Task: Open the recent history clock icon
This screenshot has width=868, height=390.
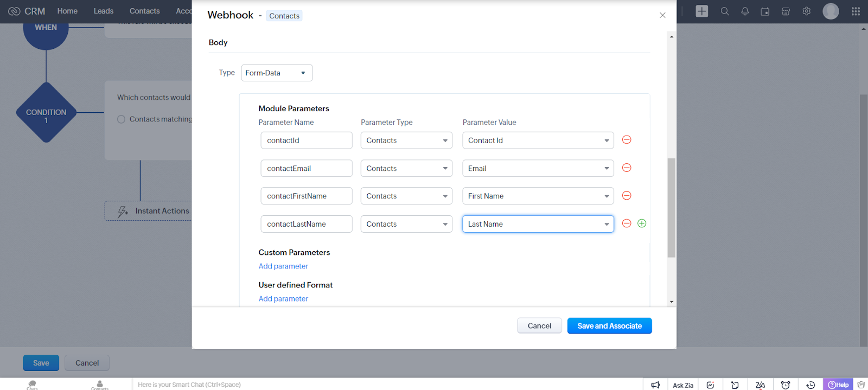Action: tap(810, 385)
